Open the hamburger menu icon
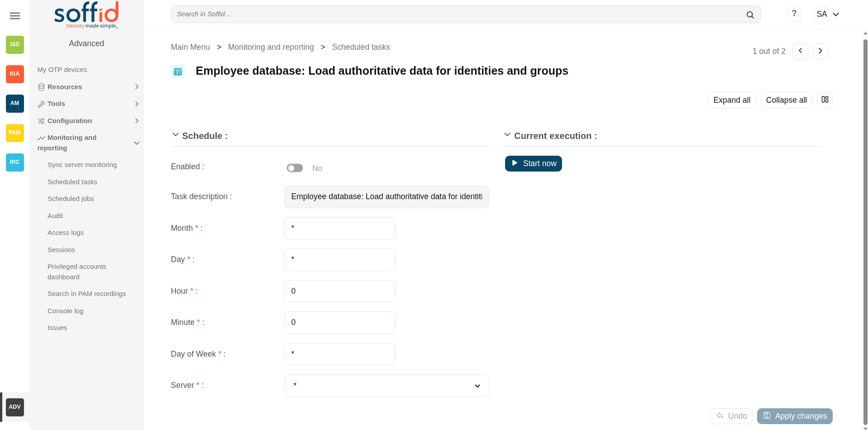The width and height of the screenshot is (868, 430). point(15,16)
